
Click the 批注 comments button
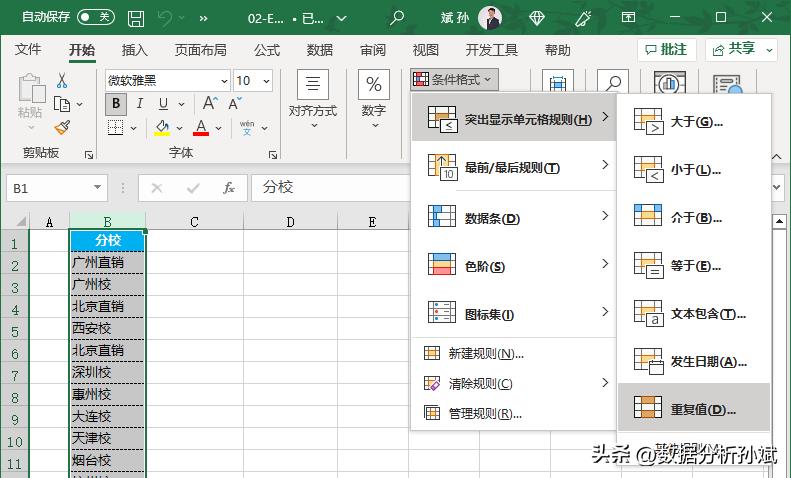point(667,49)
